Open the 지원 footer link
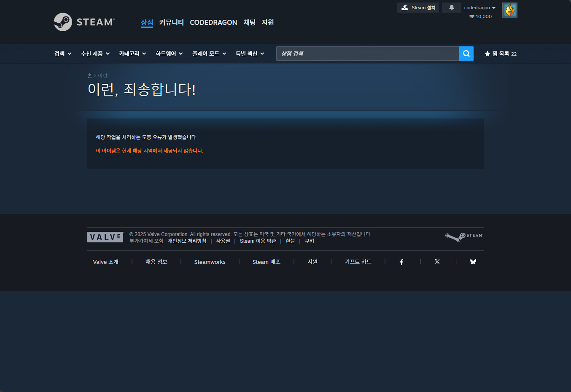The height and width of the screenshot is (392, 571). [x=312, y=262]
